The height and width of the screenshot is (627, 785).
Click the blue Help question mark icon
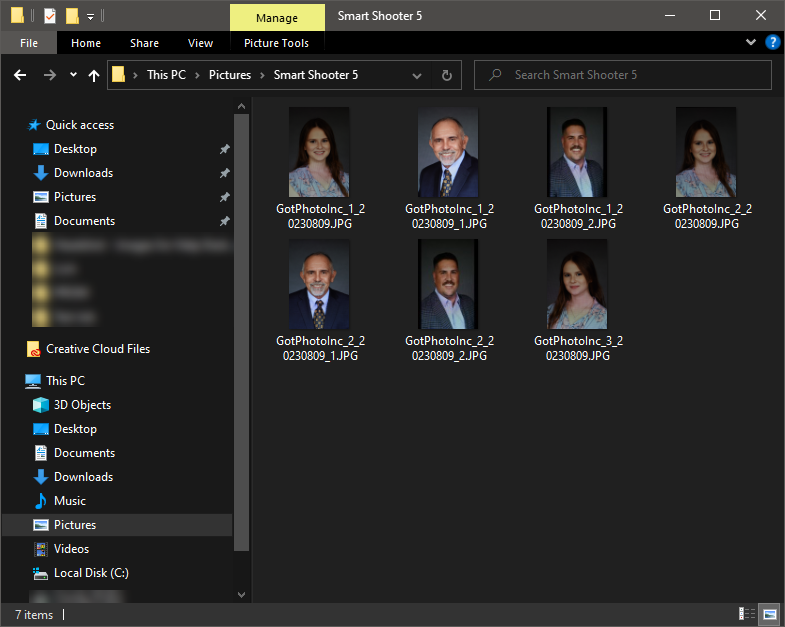coord(772,43)
